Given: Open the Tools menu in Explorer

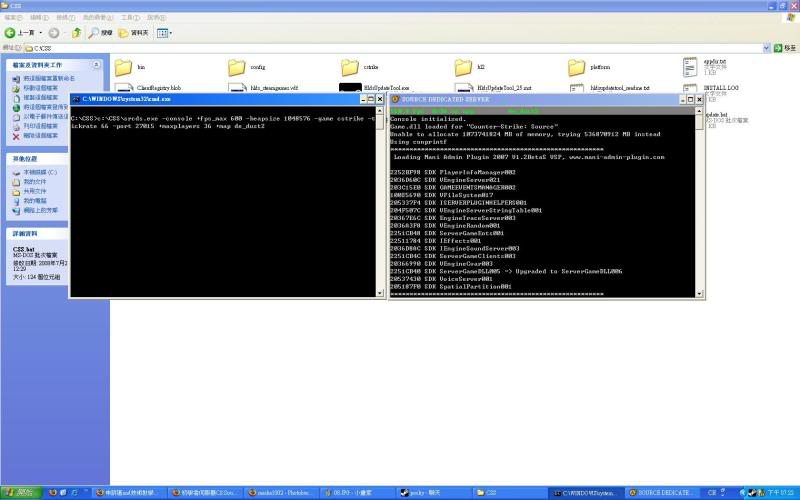Looking at the screenshot, I should click(x=130, y=17).
